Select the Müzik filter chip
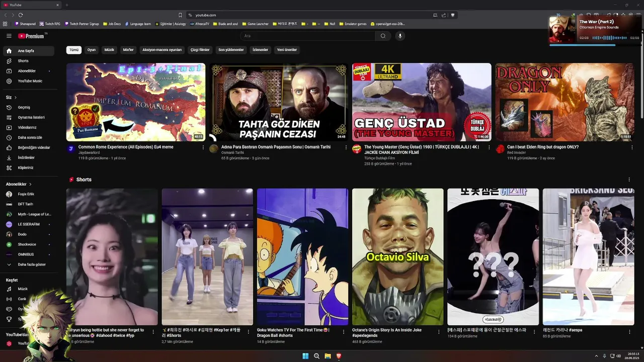 coord(109,50)
